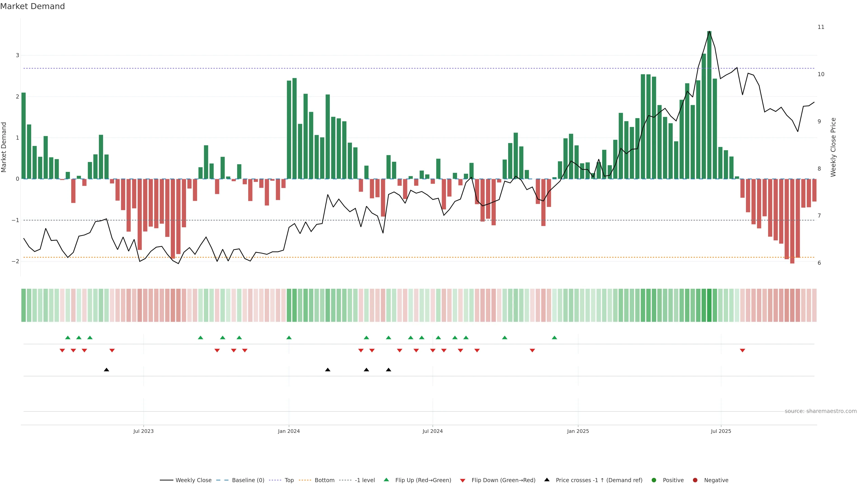Toggle Weekly Close label in legend

193,480
